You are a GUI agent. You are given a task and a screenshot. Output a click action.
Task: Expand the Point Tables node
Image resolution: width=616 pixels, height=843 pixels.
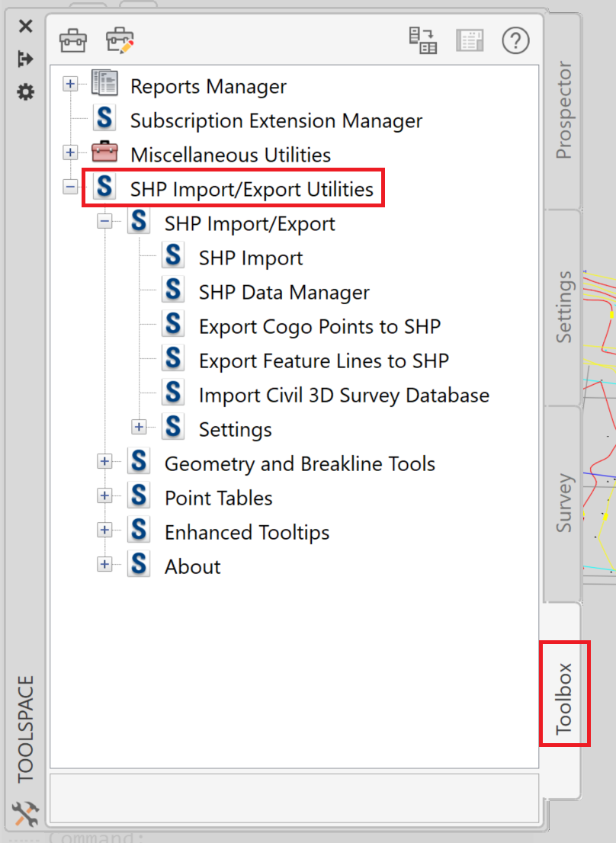coord(104,495)
